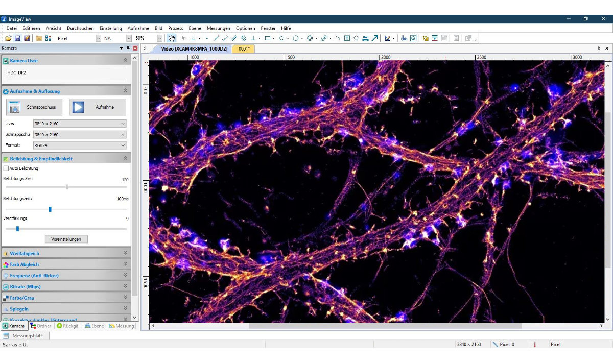Viewport: 613px width, 364px height.
Task: Select the parallel lines tool
Action: coord(234,38)
